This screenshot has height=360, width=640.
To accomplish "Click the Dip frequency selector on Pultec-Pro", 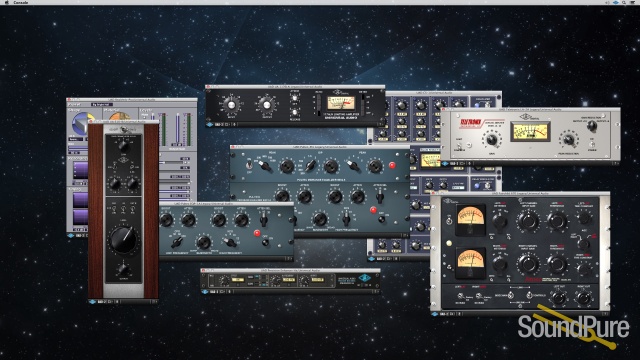I will click(310, 166).
